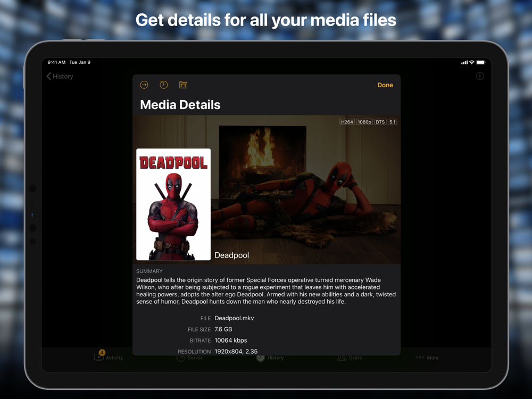Tap the Deadpool title text under banner
The height and width of the screenshot is (399, 532).
coord(232,255)
